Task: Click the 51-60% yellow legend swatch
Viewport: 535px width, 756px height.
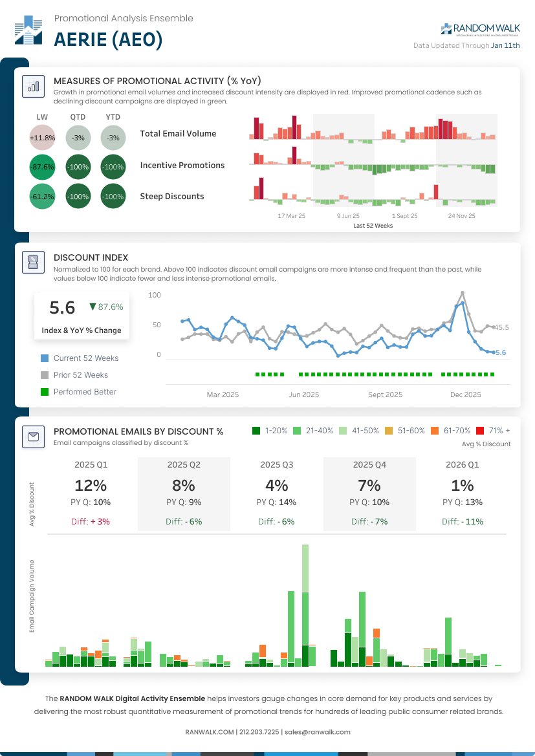Action: coord(388,431)
